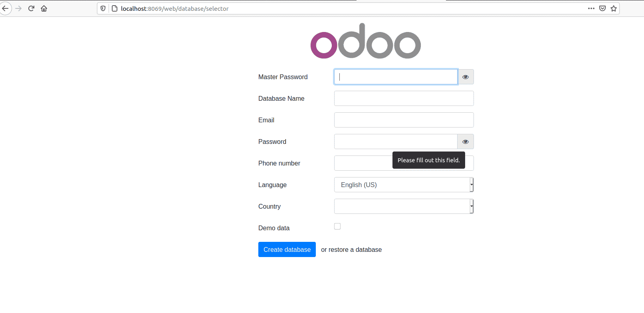Open the Language dropdown
The height and width of the screenshot is (313, 644).
tap(404, 185)
